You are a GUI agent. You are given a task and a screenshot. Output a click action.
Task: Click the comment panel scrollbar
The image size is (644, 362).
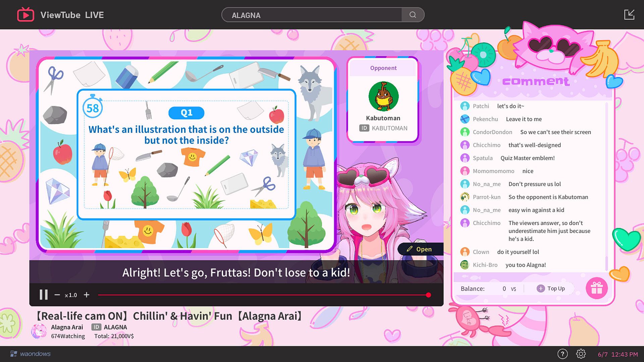point(606,263)
